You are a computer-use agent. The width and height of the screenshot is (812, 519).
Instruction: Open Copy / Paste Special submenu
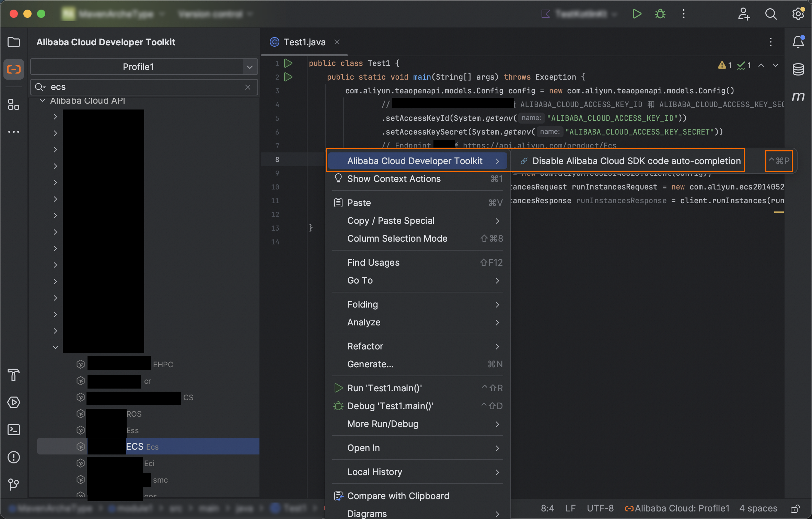[417, 221]
